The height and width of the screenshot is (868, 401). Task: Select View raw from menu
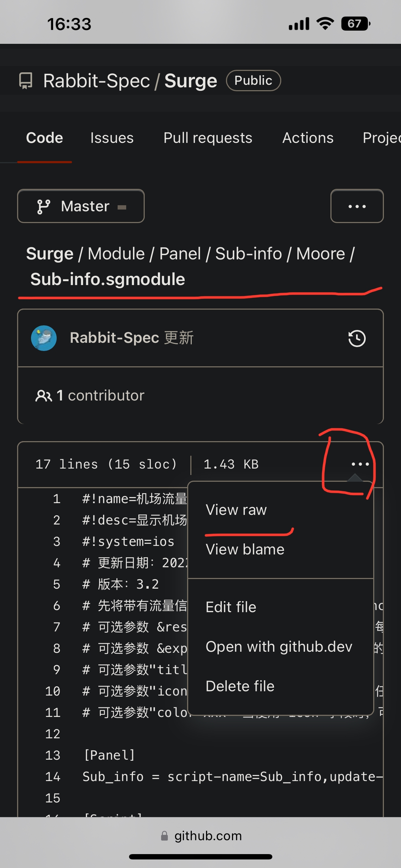pos(236,510)
